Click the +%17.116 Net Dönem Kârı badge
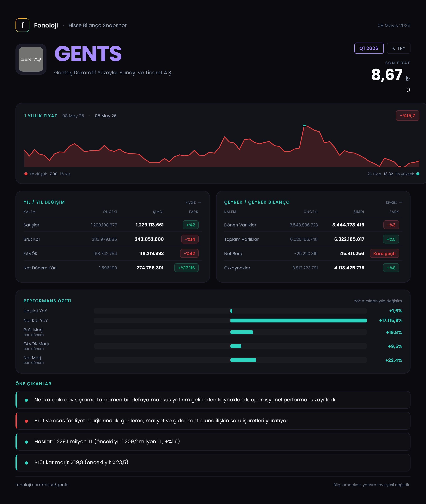Image resolution: width=426 pixels, height=504 pixels. click(186, 268)
